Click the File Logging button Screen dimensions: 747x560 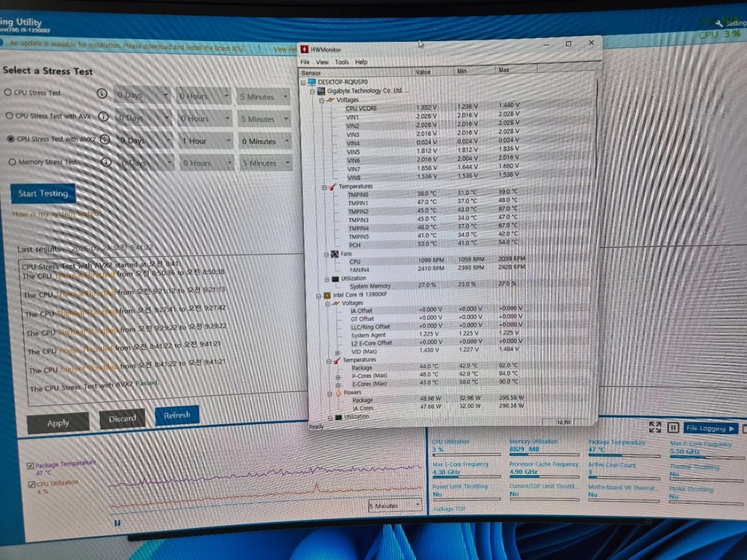pyautogui.click(x=710, y=429)
